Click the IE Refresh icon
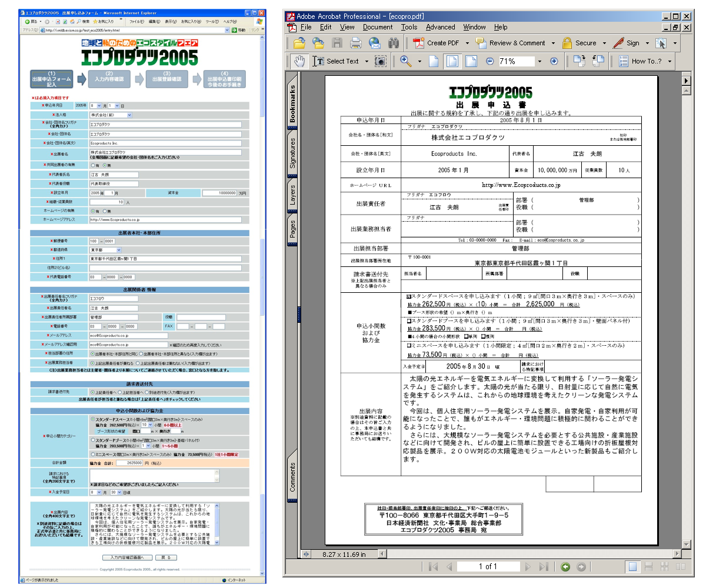Image resolution: width=706 pixels, height=588 pixels. point(65,21)
